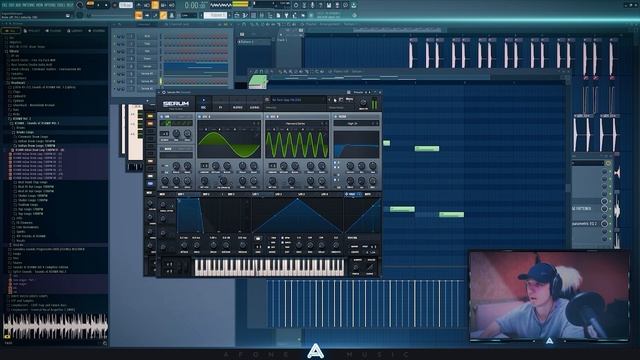Open the OPTIONS menu
Image resolution: width=640 pixels, height=360 pixels.
49,5
